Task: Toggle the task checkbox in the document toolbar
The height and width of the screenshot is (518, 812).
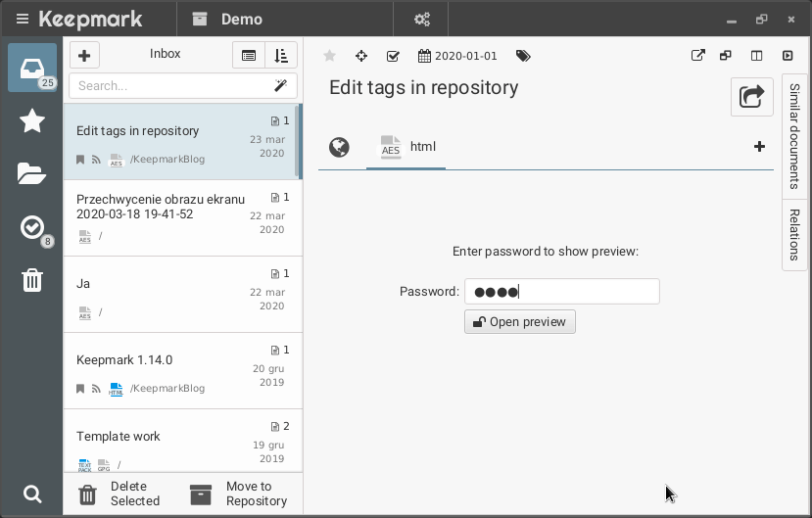Action: [x=393, y=56]
